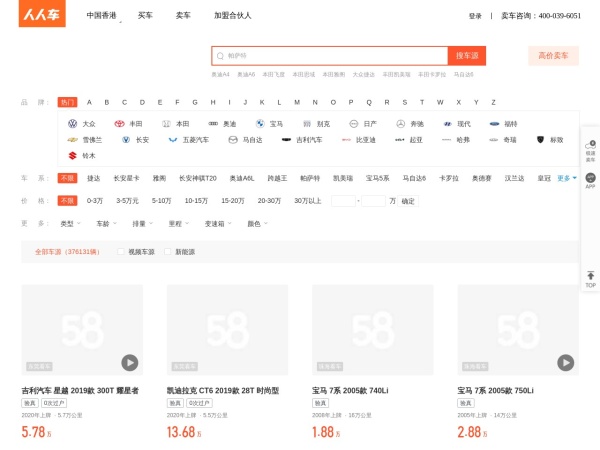This screenshot has height=450, width=600.
Task: Click the 搜车源 search button
Action: coord(467,56)
